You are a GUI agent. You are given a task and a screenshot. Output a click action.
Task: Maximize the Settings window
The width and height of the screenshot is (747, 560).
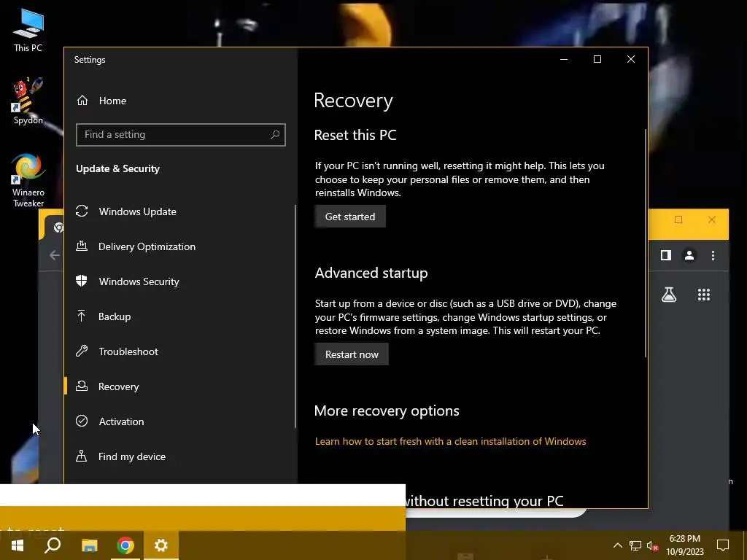pos(597,59)
